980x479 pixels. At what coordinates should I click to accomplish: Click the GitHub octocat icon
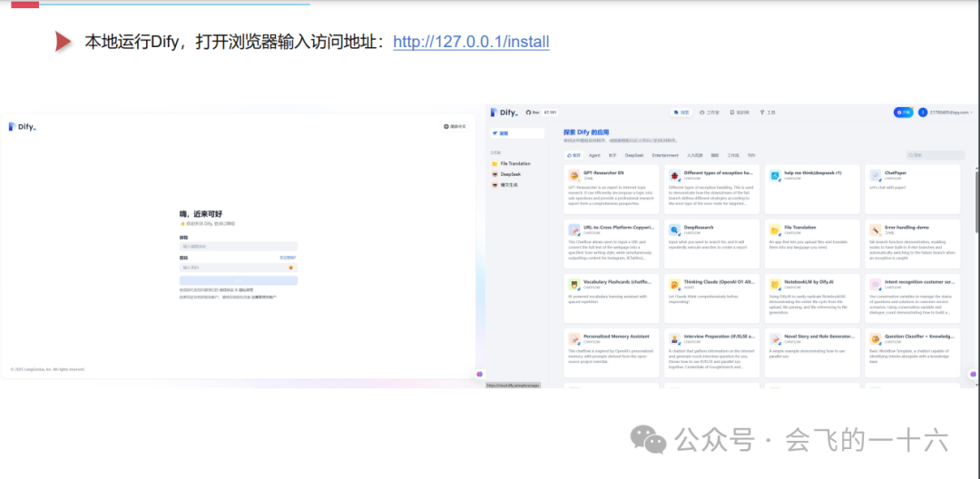pos(528,112)
